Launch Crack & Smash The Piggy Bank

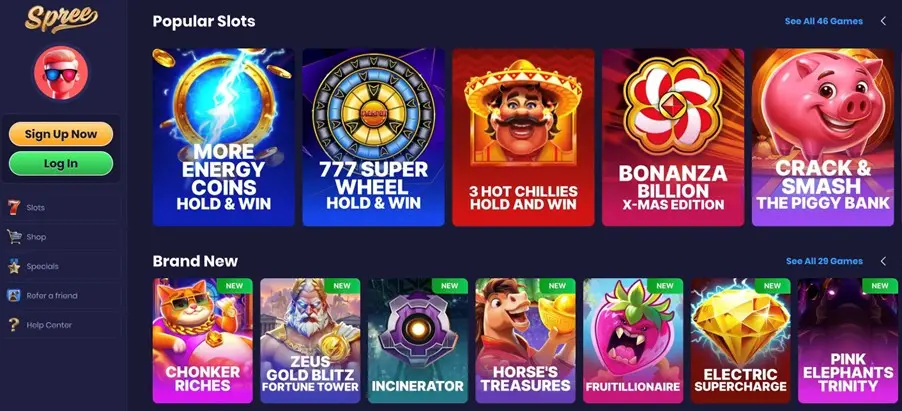[823, 137]
